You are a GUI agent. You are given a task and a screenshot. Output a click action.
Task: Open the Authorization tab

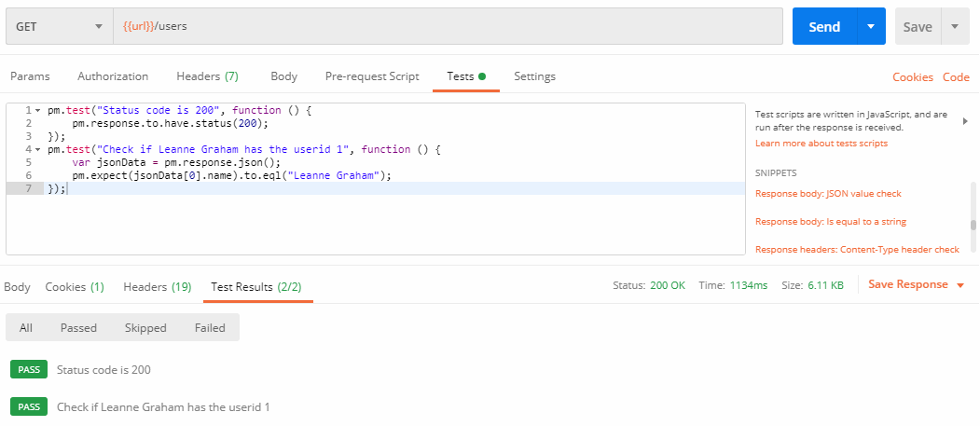113,76
